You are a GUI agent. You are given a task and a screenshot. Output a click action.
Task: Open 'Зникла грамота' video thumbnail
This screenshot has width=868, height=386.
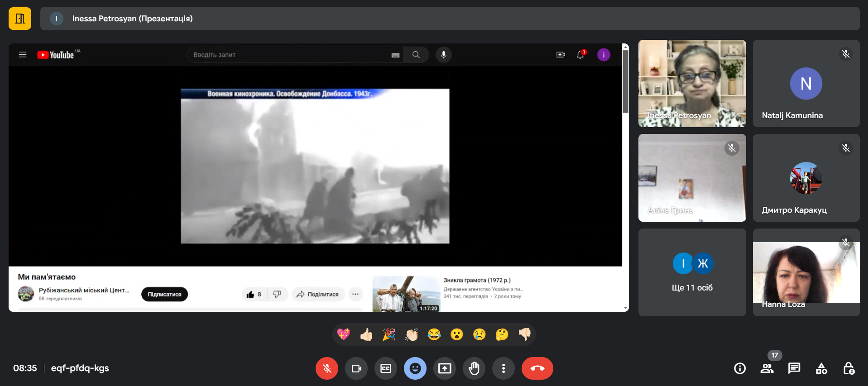tap(406, 294)
